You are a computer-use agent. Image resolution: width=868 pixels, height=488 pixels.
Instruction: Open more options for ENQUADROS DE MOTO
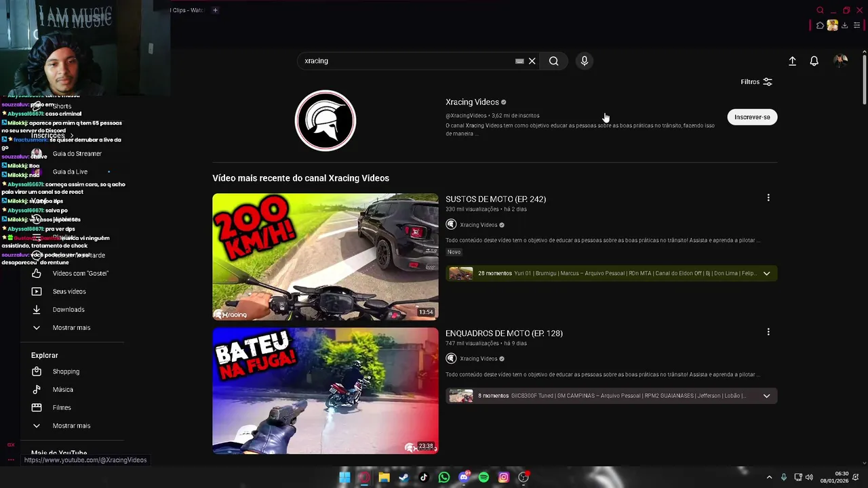(768, 332)
